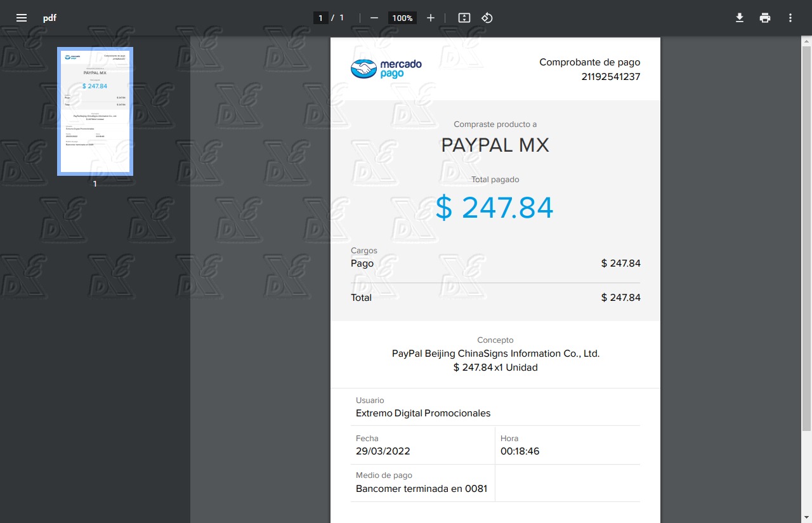Image resolution: width=812 pixels, height=523 pixels.
Task: Click the $ 247.84 amount in Total row
Action: tap(621, 298)
